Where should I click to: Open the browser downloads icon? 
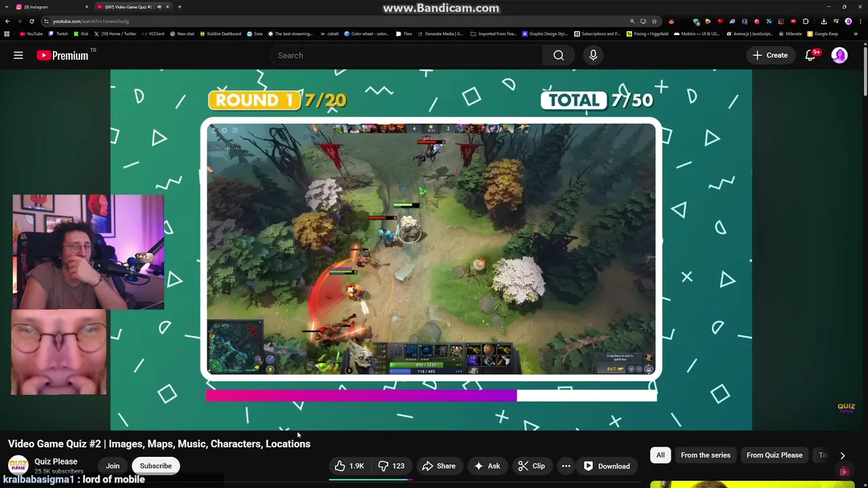[x=824, y=21]
